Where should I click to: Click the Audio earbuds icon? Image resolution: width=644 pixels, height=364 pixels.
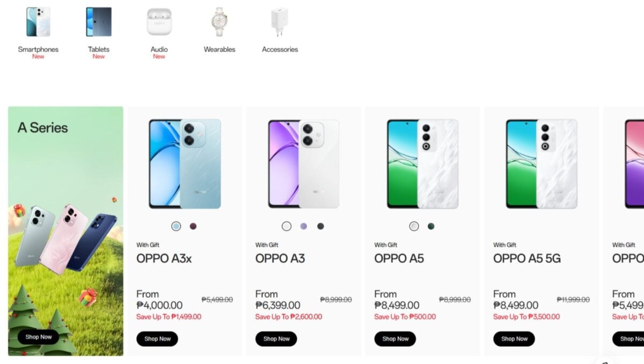(x=159, y=21)
